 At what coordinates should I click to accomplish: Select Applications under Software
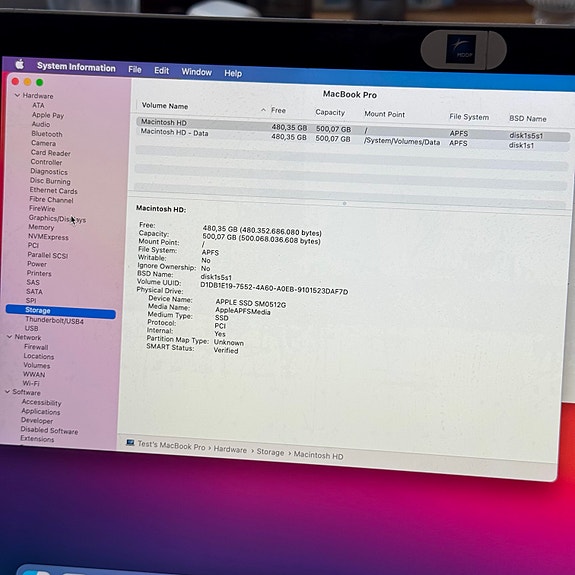(41, 411)
